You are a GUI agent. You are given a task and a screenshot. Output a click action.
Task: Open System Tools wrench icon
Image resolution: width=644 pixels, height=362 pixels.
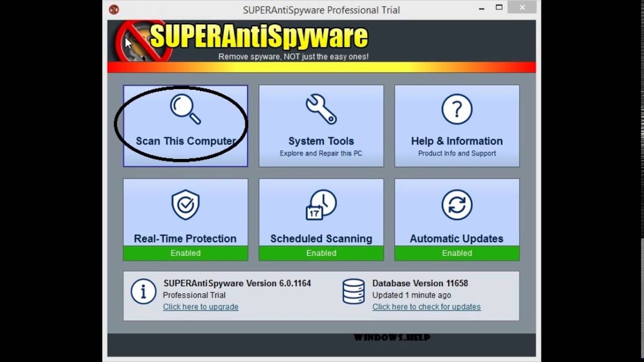click(x=321, y=109)
